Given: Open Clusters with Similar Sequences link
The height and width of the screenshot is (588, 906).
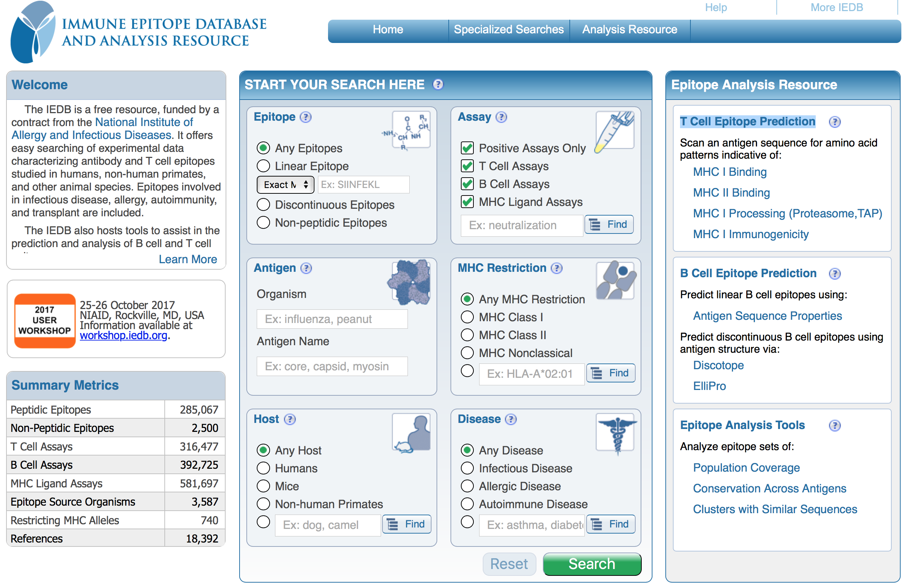Looking at the screenshot, I should (775, 509).
